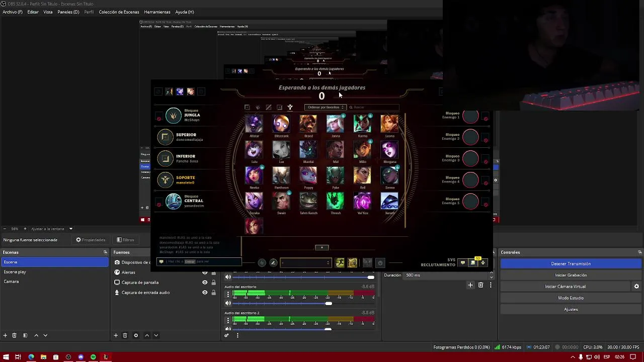
Task: Open Ajustes settings button
Action: point(571,309)
